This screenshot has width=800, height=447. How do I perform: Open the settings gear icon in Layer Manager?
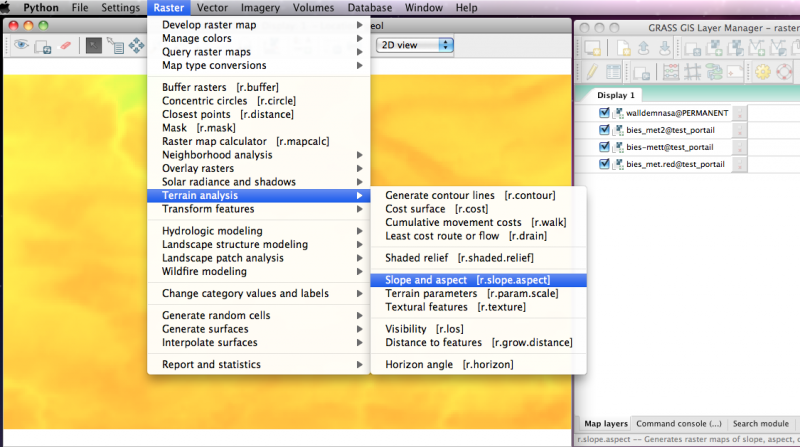coord(764,72)
